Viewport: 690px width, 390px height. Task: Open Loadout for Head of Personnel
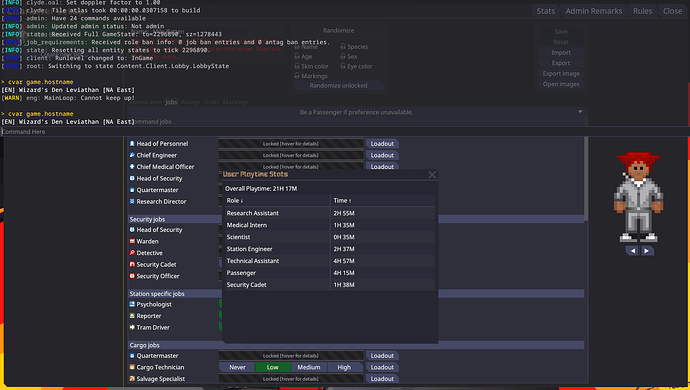pyautogui.click(x=382, y=143)
